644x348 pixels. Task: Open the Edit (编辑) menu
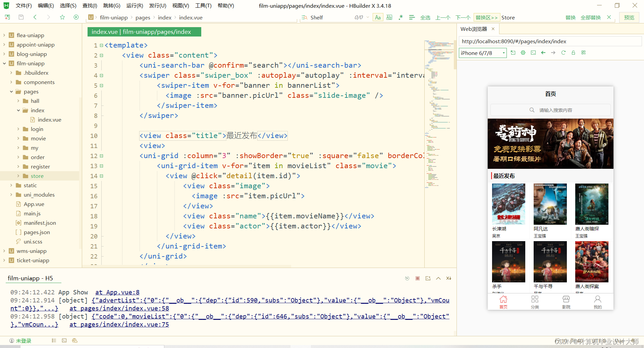(46, 6)
